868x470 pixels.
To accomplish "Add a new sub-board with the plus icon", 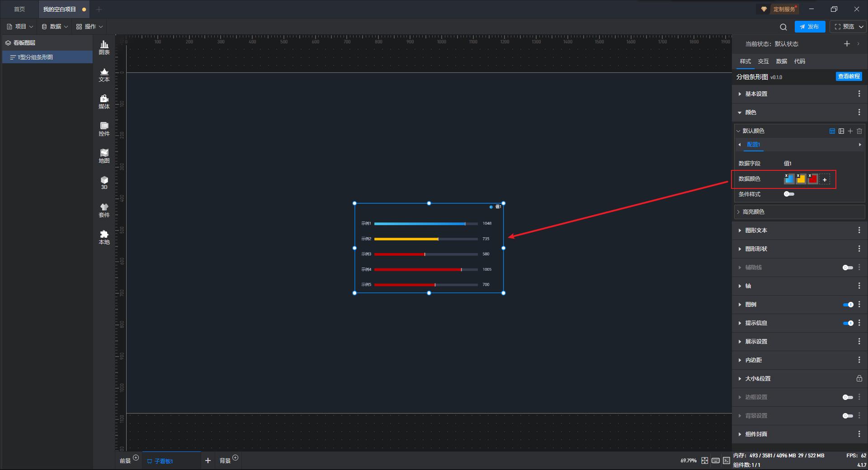I will click(208, 461).
